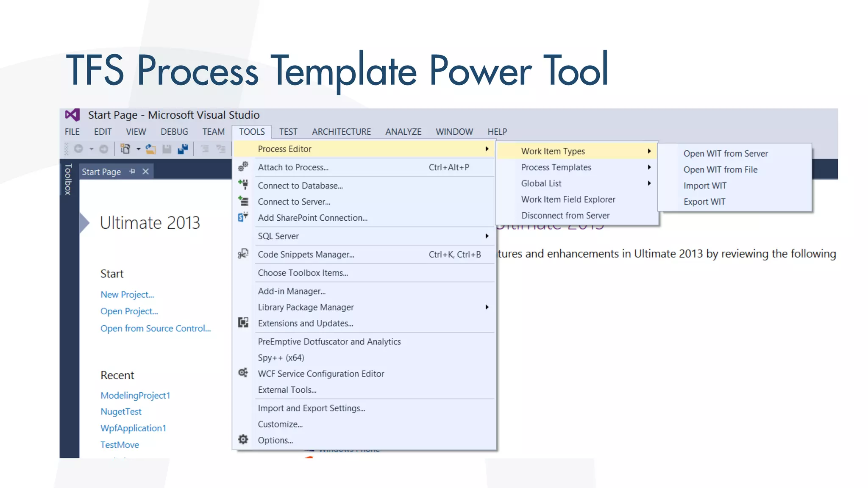Open the New Project dropdown arrow
This screenshot has width=868, height=488.
tap(138, 149)
